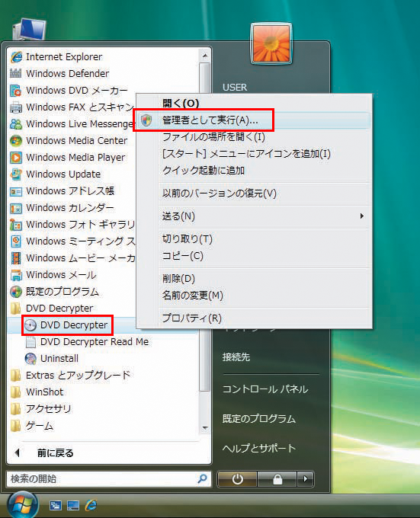Choose 名前の変更(M)

pos(192,296)
